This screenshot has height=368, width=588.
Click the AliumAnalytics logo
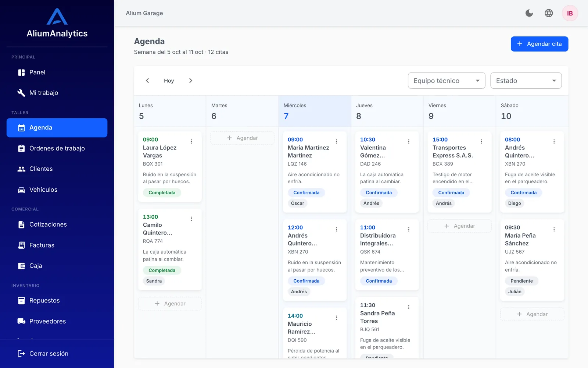tap(57, 23)
